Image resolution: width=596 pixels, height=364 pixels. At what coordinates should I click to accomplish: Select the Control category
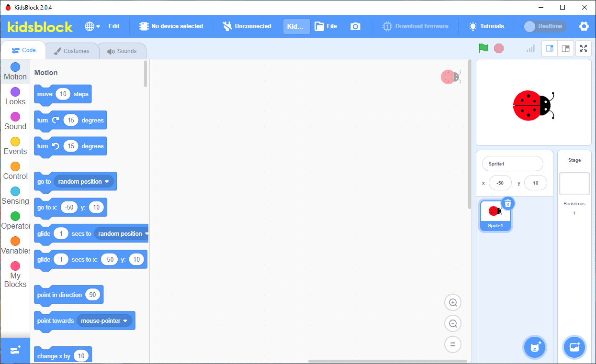pos(15,171)
